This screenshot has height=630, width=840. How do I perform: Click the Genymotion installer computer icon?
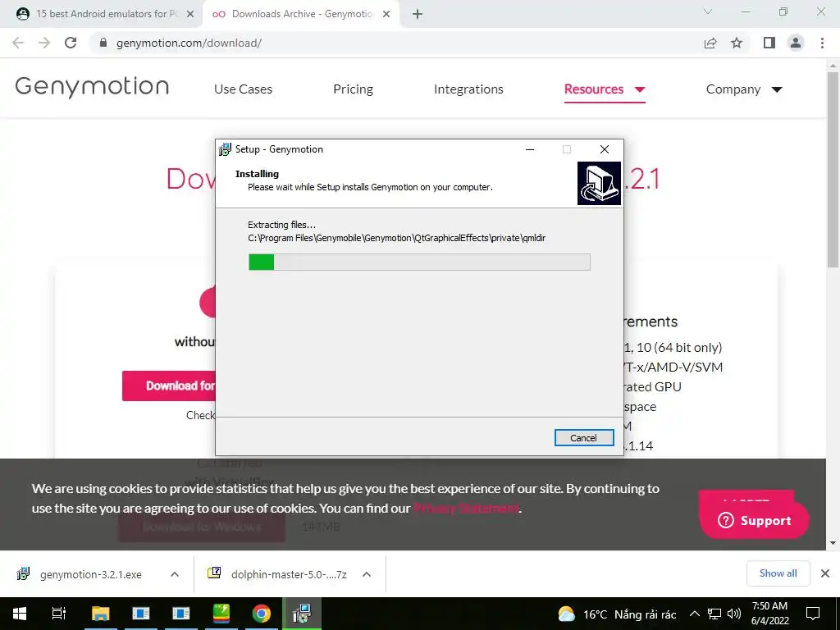(x=599, y=183)
